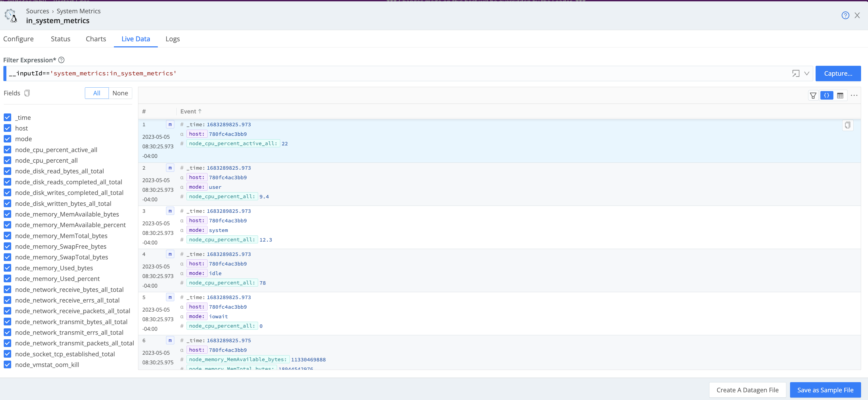868x400 pixels.
Task: Click the 'm' metric badge on event 3
Action: (x=170, y=211)
